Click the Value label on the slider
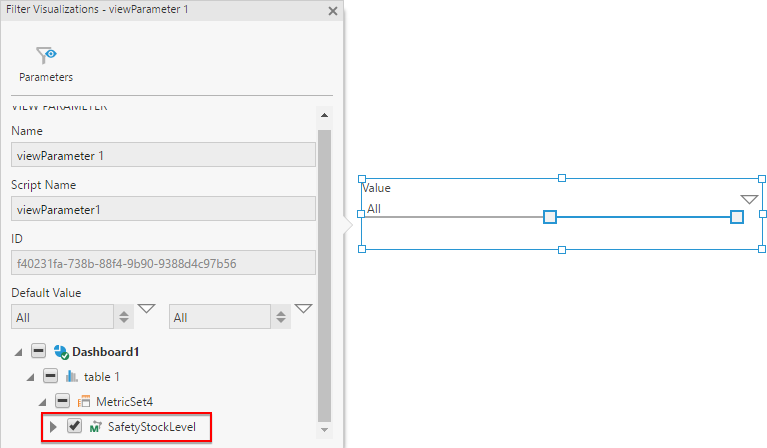Image resolution: width=767 pixels, height=448 pixels. click(x=376, y=188)
